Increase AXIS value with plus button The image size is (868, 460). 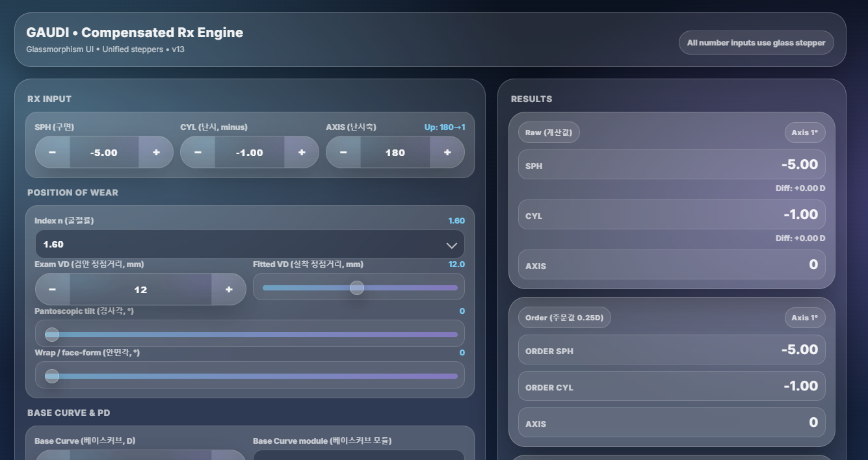point(447,153)
